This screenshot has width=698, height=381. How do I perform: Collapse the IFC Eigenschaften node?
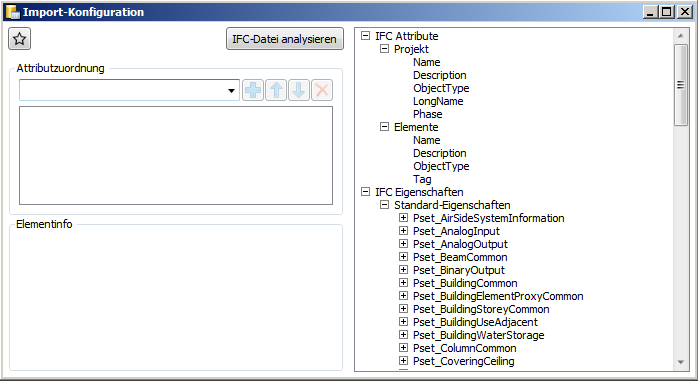coord(365,192)
